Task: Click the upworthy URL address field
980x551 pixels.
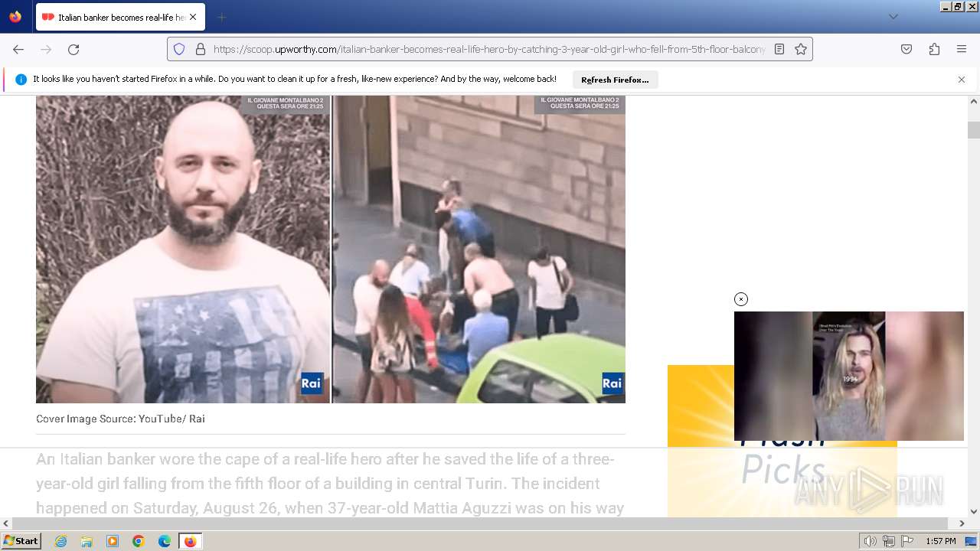Action: (489, 49)
